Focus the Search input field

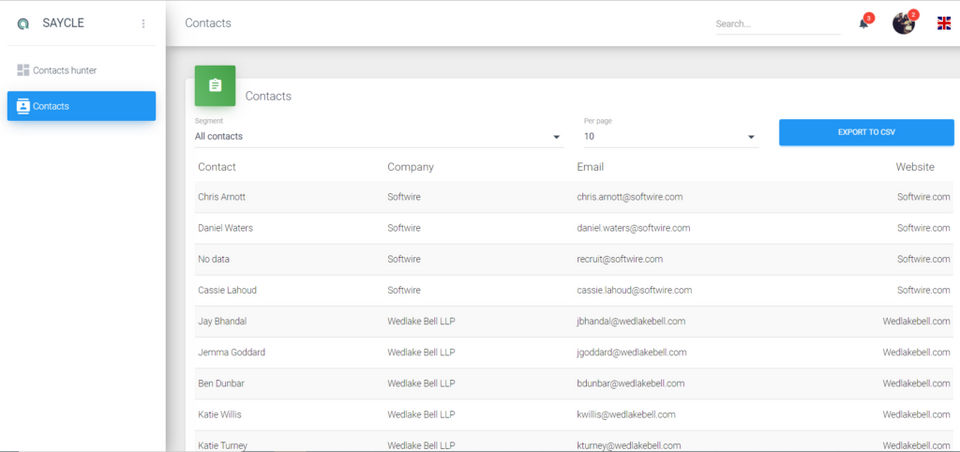coord(777,23)
